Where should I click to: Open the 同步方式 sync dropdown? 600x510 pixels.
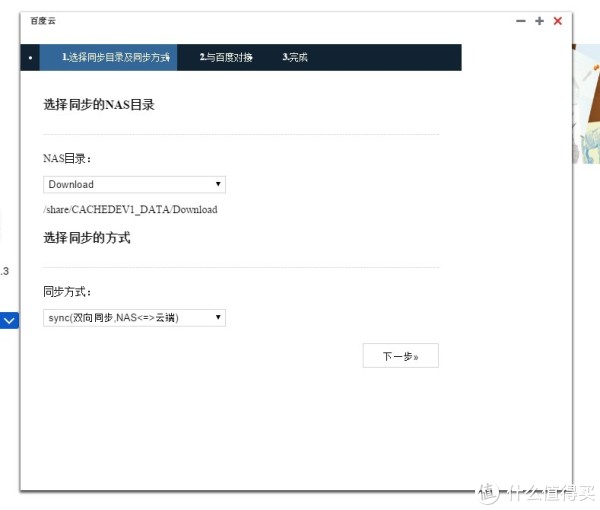tap(134, 318)
